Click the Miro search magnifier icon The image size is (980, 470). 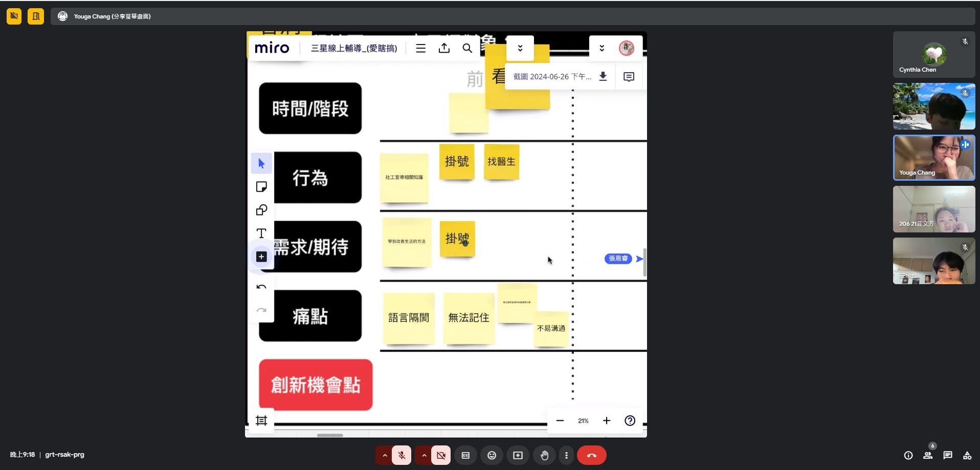467,48
